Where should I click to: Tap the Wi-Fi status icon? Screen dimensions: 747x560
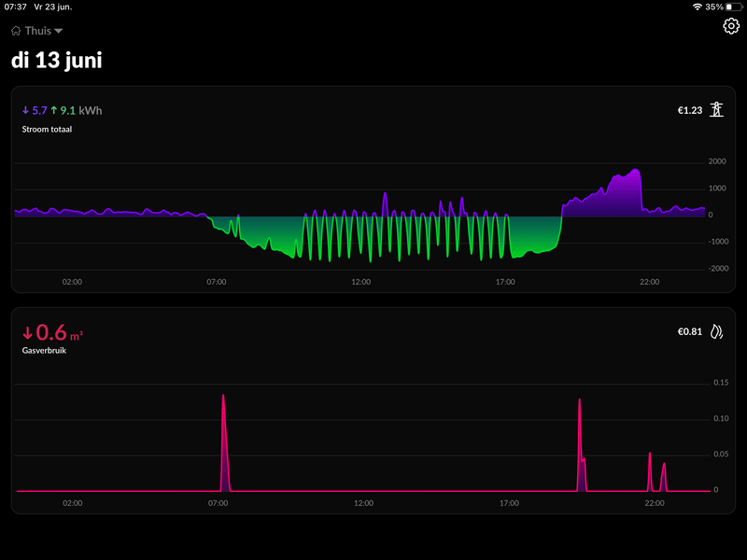tap(697, 7)
